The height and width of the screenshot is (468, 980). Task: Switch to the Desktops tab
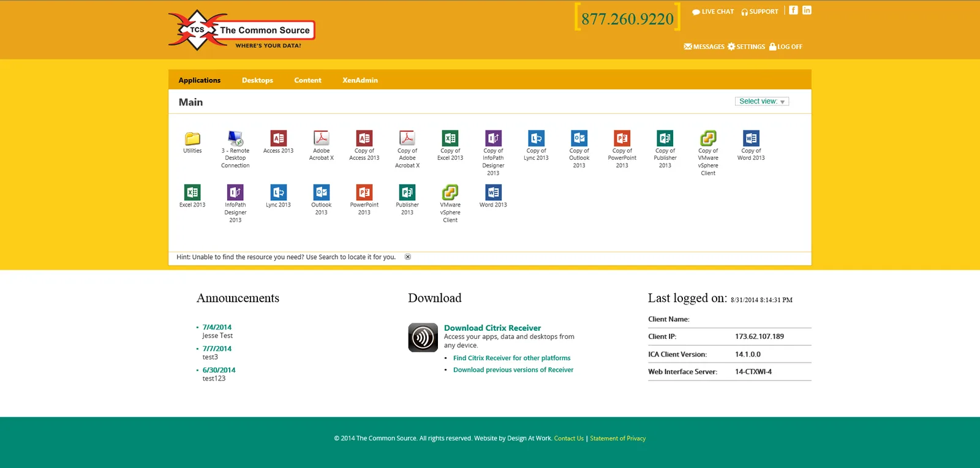[257, 80]
